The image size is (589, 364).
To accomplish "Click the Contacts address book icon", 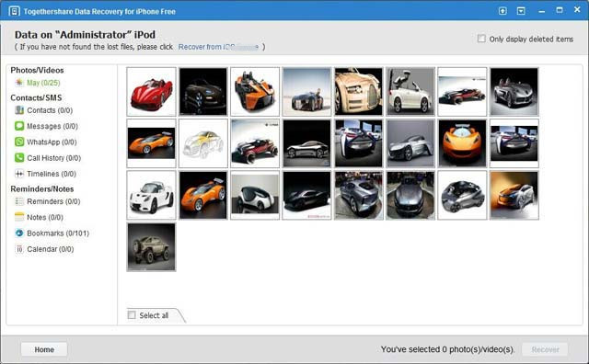I will tap(19, 110).
